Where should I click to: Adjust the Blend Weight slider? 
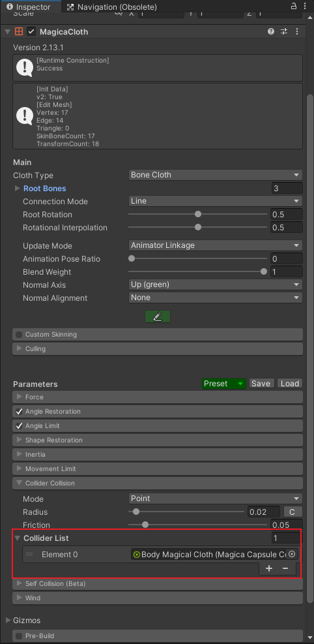point(197,272)
